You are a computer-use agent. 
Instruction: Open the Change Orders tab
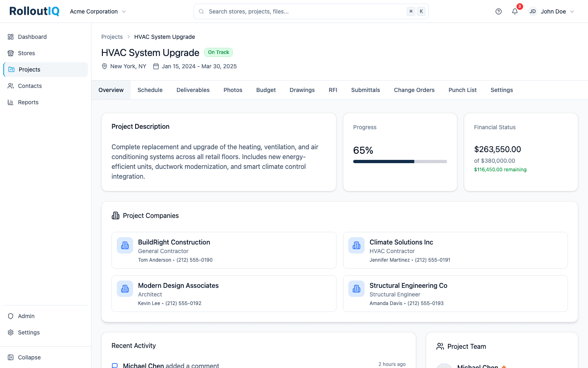click(x=414, y=90)
